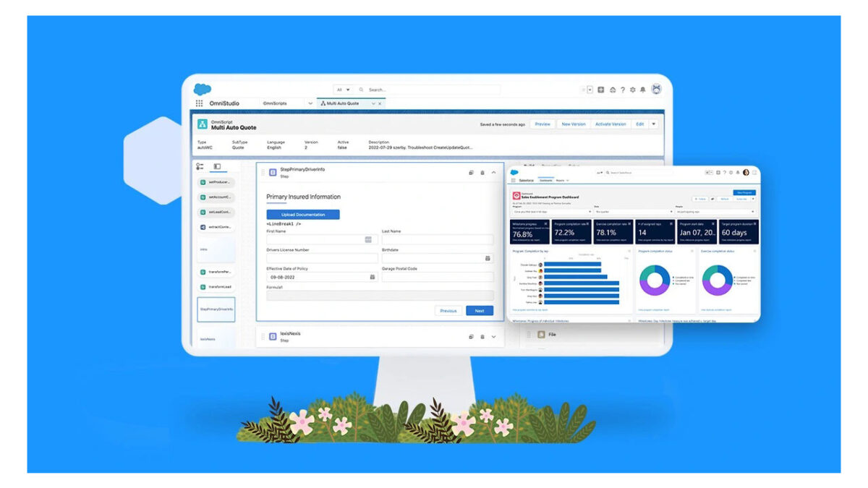Screen dimensions: 868x488
Task: Open the Date filter dropdown in the dashboard
Action: 633,212
